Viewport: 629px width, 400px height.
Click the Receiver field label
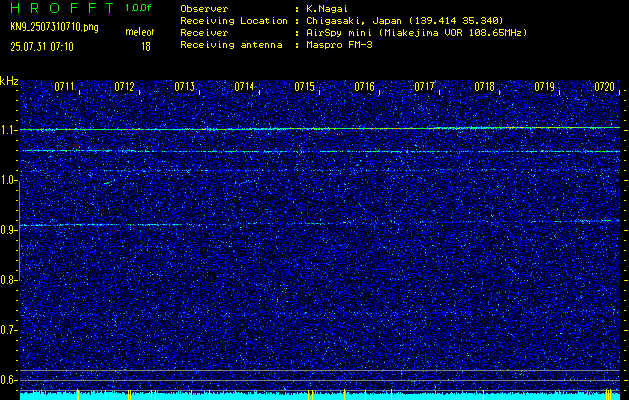(x=204, y=33)
